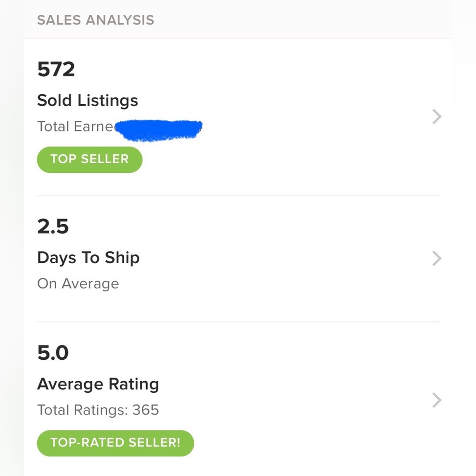The image size is (476, 476).
Task: Click the Total Earned text
Action: [x=75, y=127]
